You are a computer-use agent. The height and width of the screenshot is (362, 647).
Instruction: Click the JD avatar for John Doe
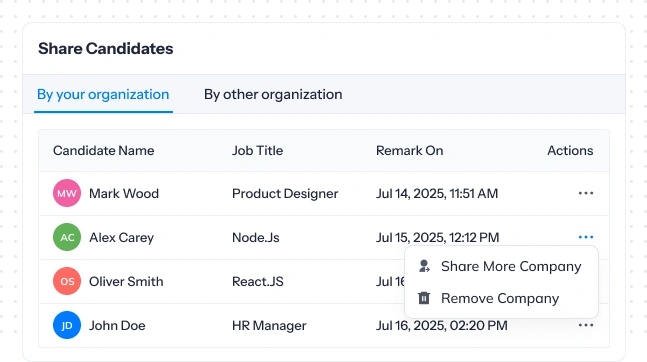point(67,325)
